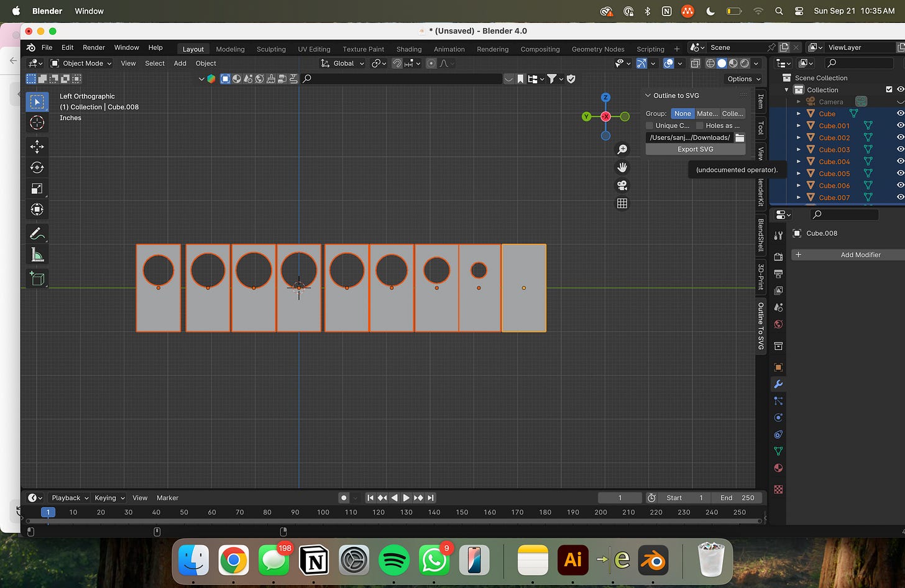
Task: Open the Render menu
Action: point(94,47)
